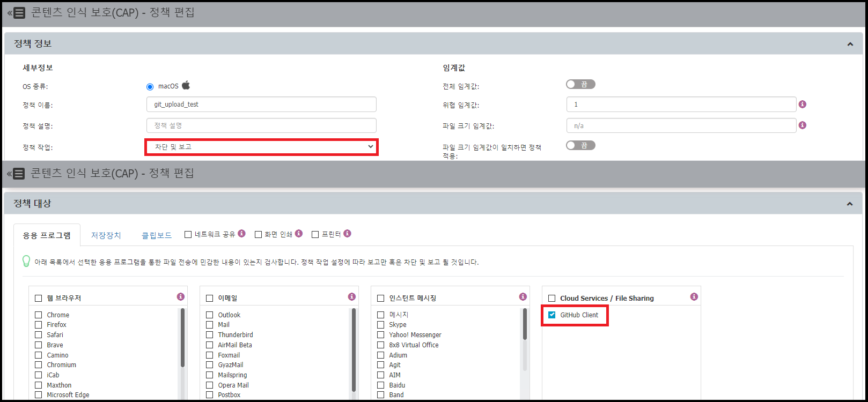Screen dimensions: 868x402
Task: Click info icon next to 파일 크기 임계값 field
Action: tap(802, 125)
